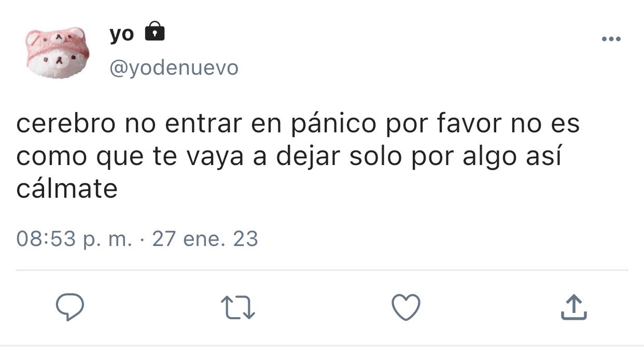Open the @yodenuevo profile handle
Viewport: 644px width, 355px height.
[x=174, y=67]
